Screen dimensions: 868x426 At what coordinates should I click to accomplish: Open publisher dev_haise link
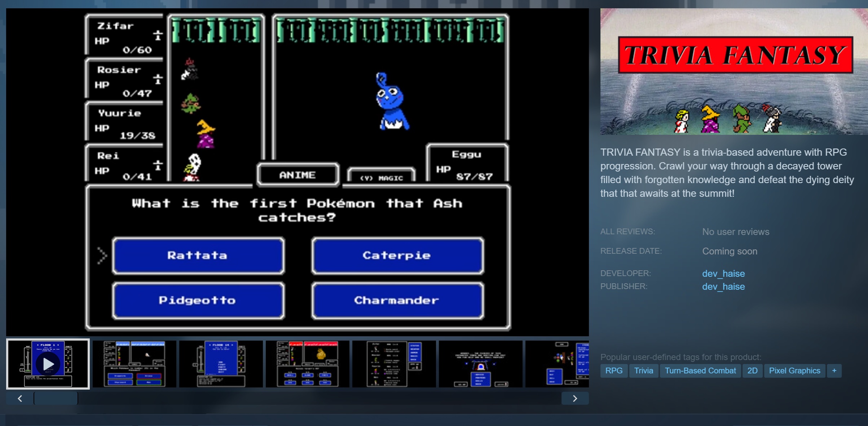[x=723, y=287]
